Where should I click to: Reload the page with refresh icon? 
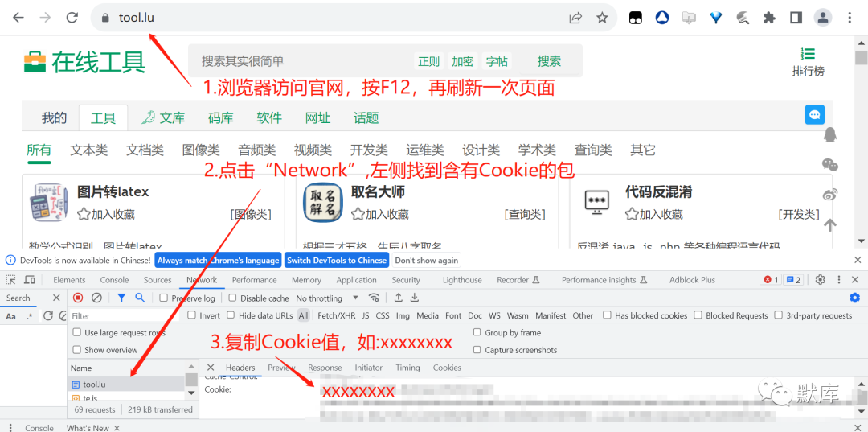(72, 18)
